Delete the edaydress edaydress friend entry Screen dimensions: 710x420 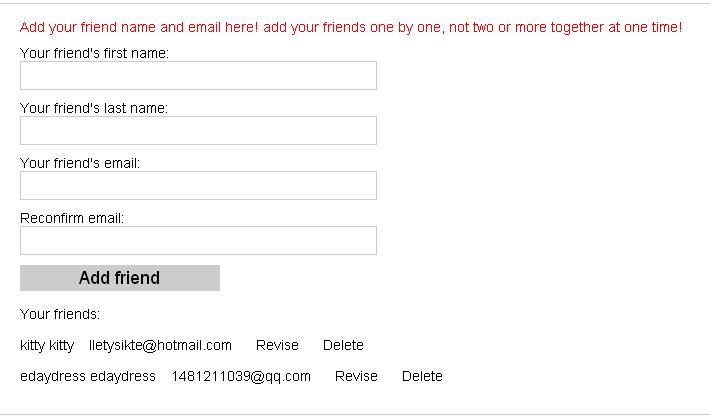point(422,376)
